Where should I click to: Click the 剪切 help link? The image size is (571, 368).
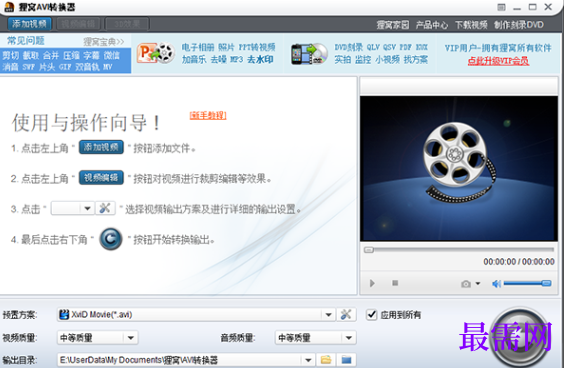coord(11,55)
